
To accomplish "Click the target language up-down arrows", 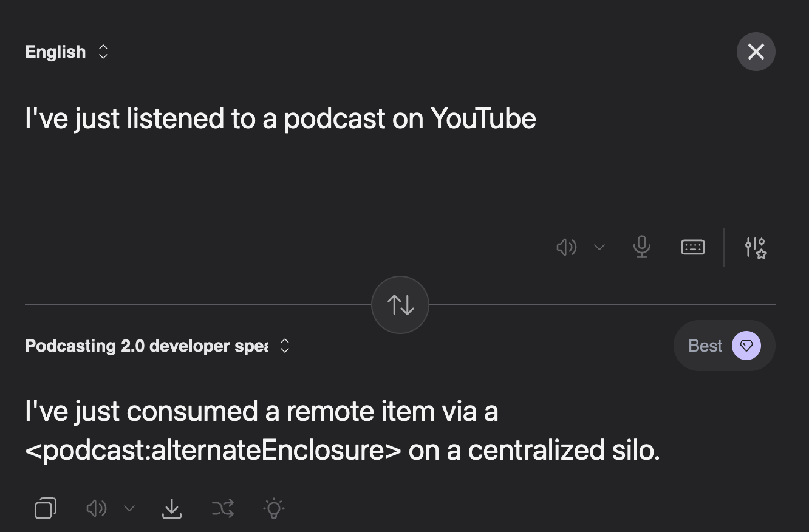I will point(284,346).
